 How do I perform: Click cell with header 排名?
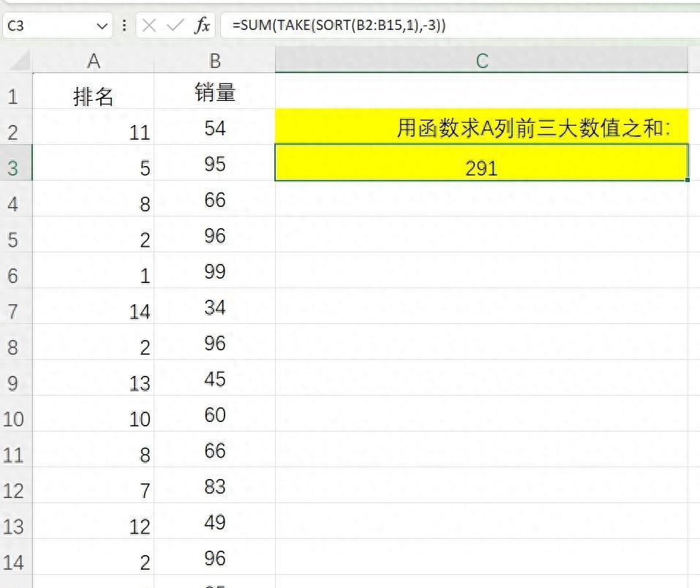[94, 91]
